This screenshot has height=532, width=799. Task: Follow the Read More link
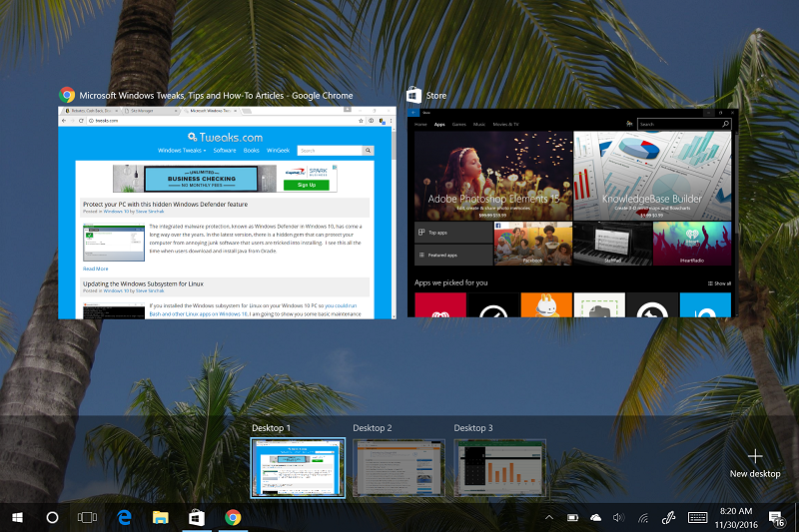[95, 268]
